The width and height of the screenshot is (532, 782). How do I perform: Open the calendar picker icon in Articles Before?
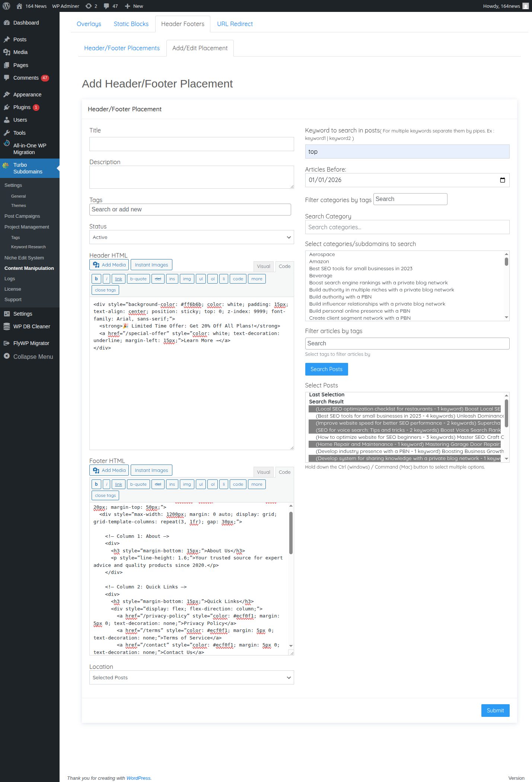502,180
